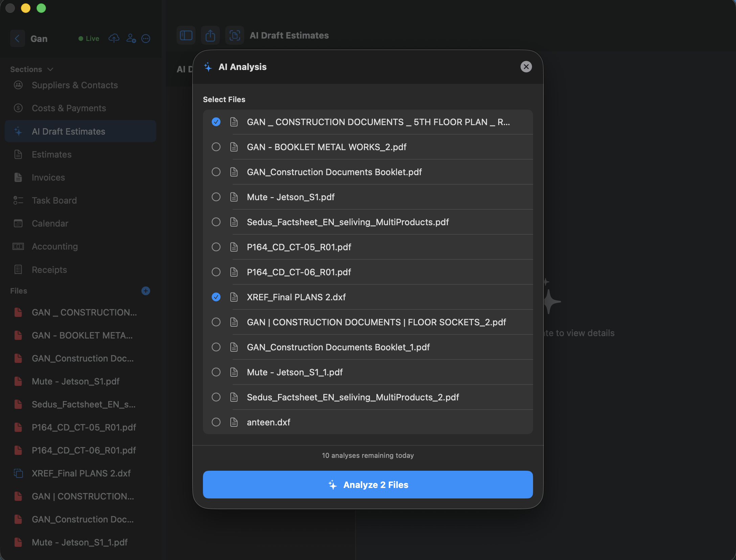Click the back chevron next to Gan

click(x=17, y=39)
